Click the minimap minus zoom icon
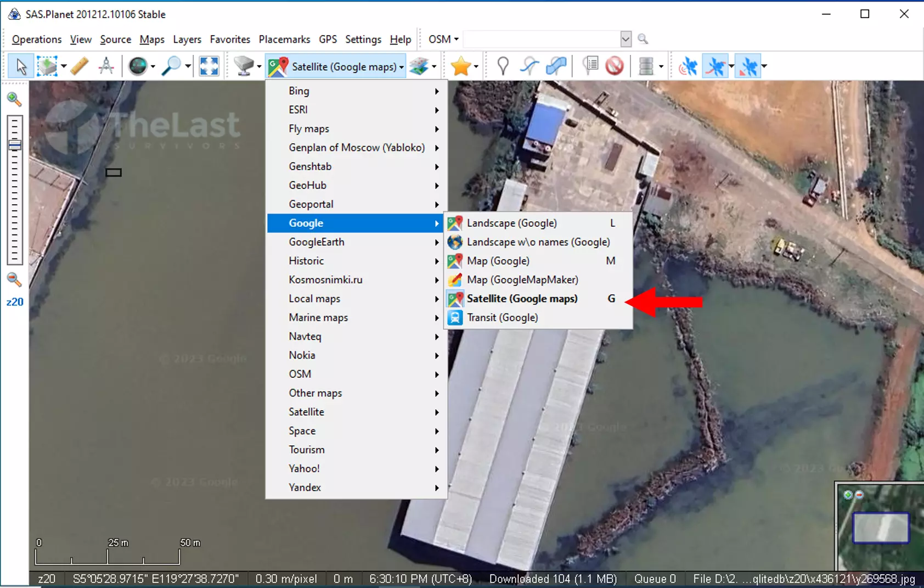The image size is (924, 588). tap(859, 495)
